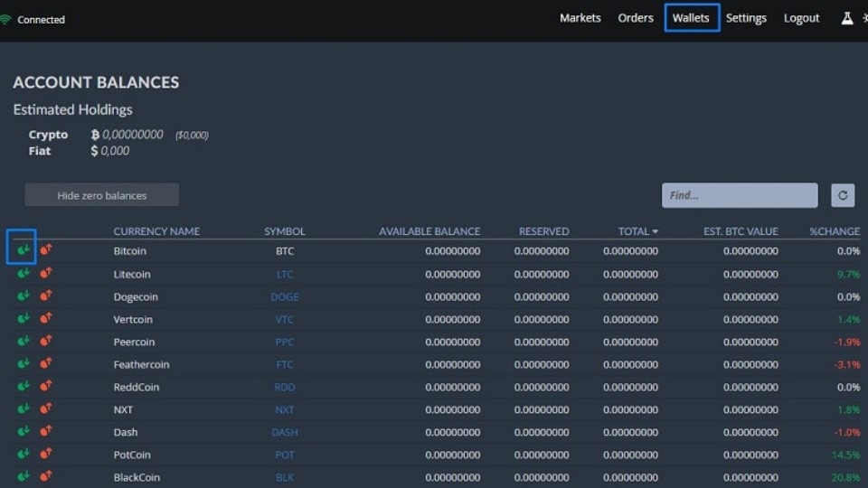Click the LTC symbol link

click(x=285, y=274)
